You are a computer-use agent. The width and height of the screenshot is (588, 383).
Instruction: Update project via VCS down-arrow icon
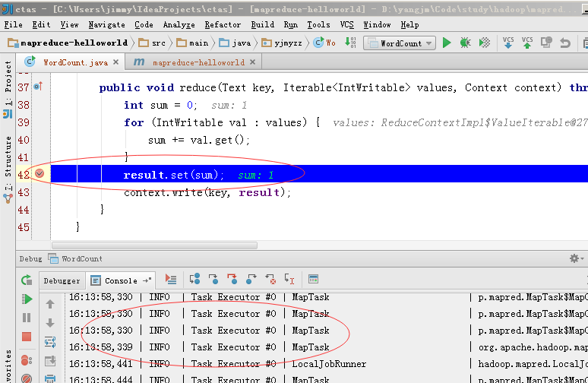coord(508,43)
